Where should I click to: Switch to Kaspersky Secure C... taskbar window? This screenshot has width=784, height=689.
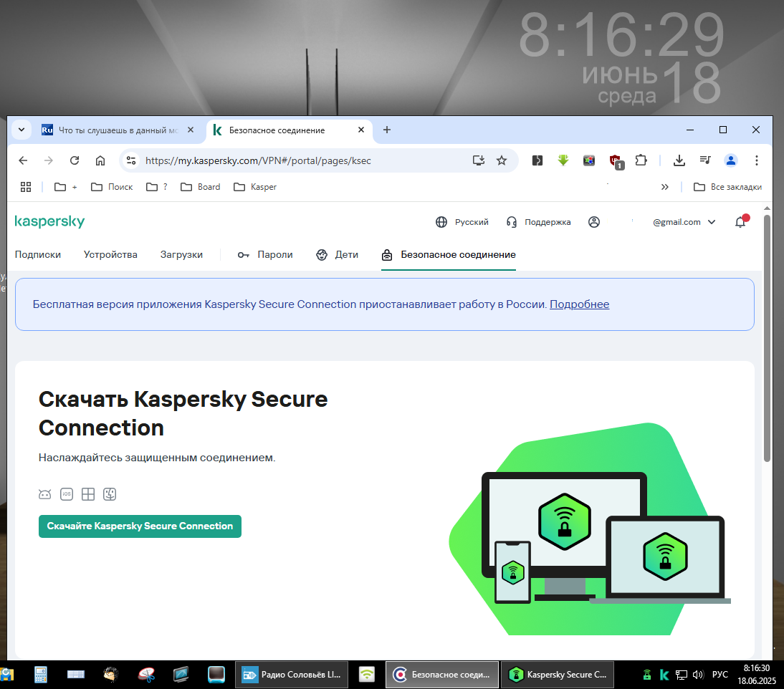558,675
